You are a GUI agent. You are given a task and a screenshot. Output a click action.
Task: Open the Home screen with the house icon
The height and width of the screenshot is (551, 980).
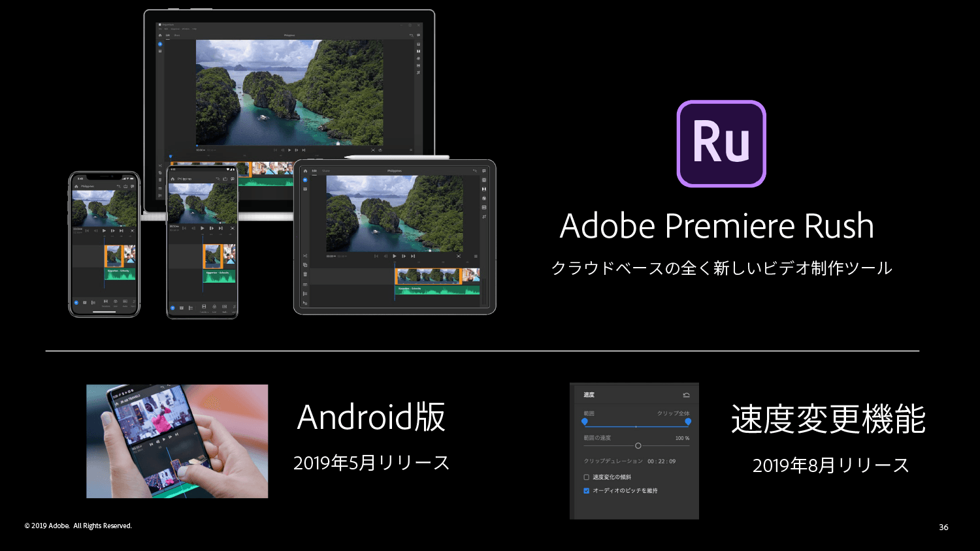[x=305, y=170]
